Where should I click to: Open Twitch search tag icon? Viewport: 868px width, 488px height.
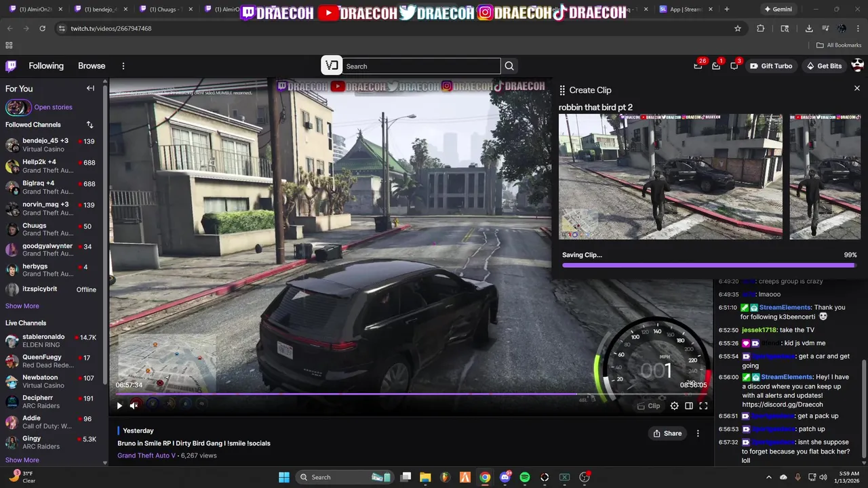pos(332,65)
